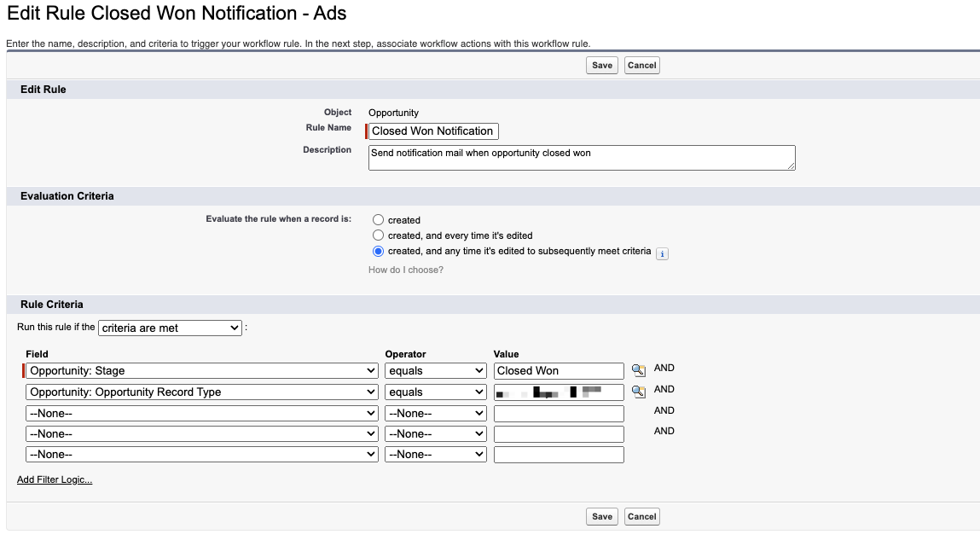Image resolution: width=980 pixels, height=546 pixels.
Task: Open operator dropdown for the Stage row
Action: (x=435, y=371)
